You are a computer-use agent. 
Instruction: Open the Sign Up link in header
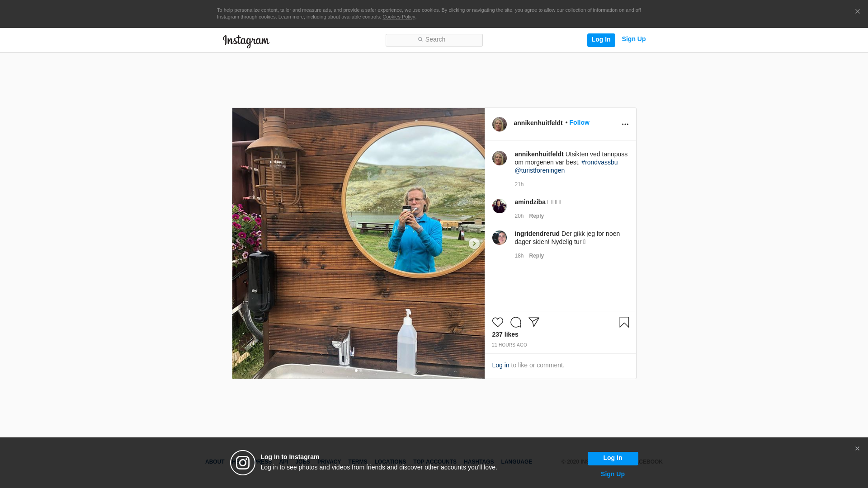point(633,39)
